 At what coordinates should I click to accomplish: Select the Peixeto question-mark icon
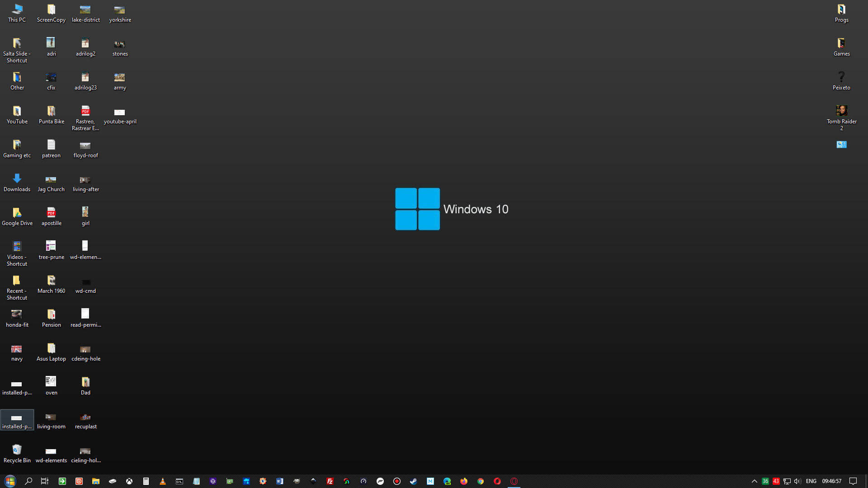[841, 81]
